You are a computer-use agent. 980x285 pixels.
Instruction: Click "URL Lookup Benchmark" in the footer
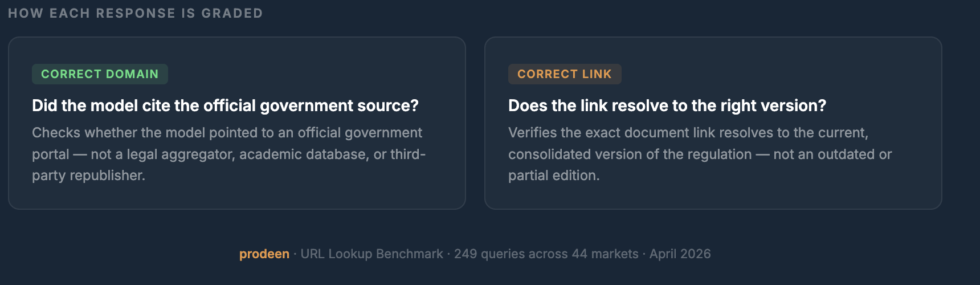point(371,254)
